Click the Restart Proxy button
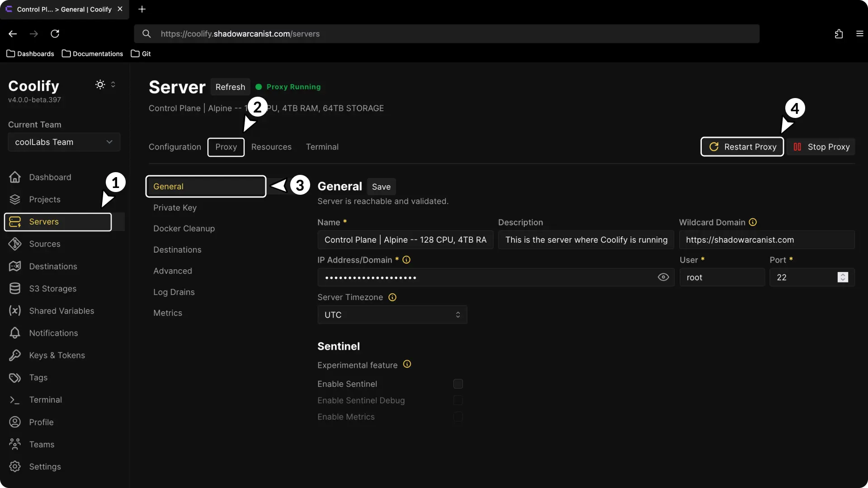The image size is (868, 488). point(742,147)
